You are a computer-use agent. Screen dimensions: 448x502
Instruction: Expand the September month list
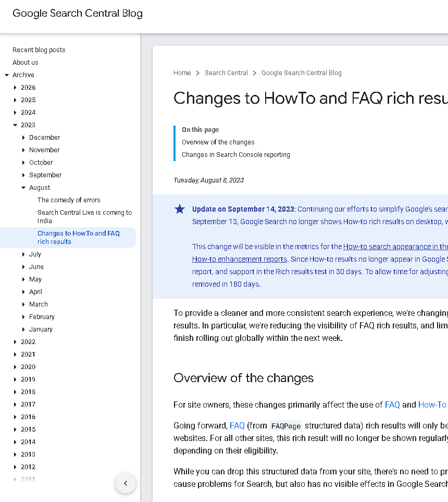click(23, 175)
